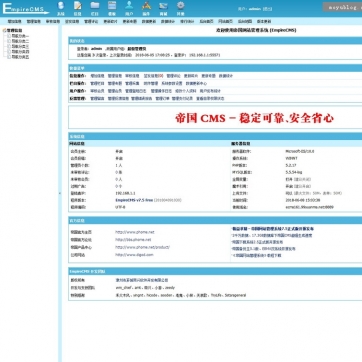Click the EmpireCMS logo
This screenshot has height=362, width=362.
[26, 9]
